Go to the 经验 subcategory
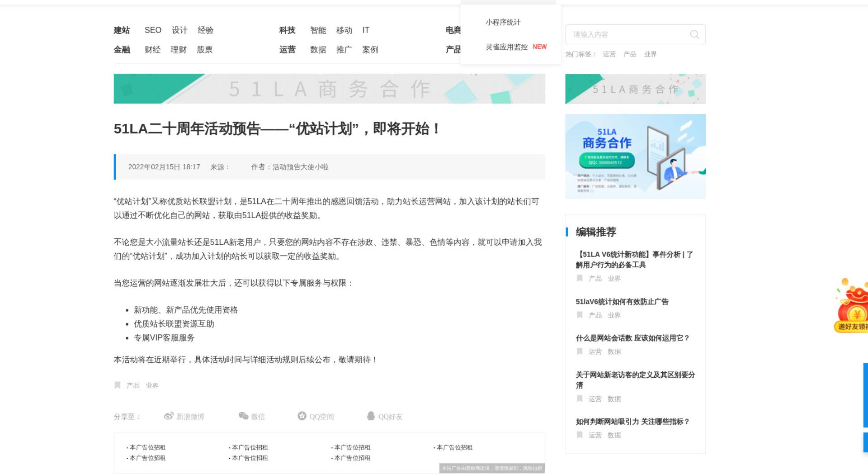 pyautogui.click(x=205, y=30)
